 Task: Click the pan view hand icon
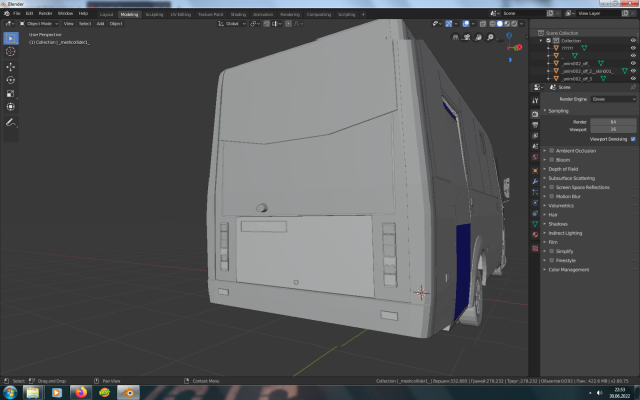[x=478, y=37]
